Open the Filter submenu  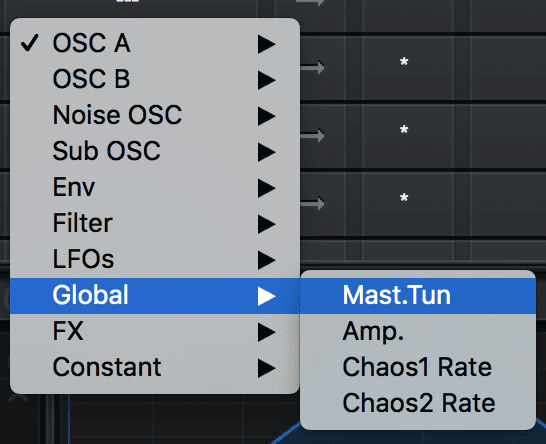tap(155, 224)
